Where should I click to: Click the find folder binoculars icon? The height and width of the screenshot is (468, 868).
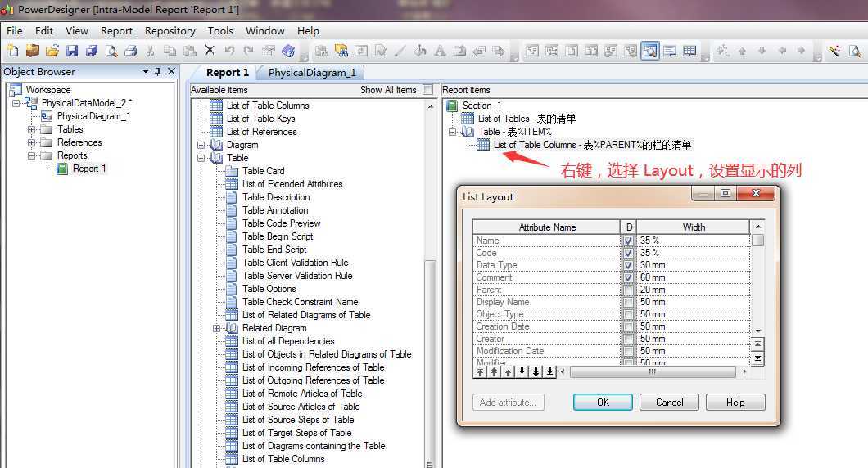341,51
